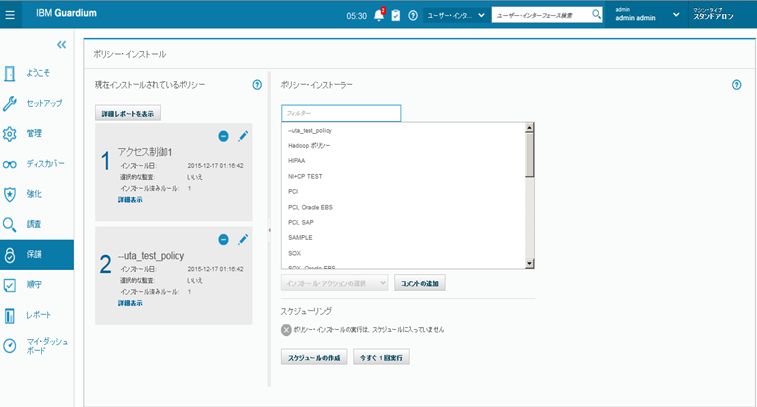Edit policy アクセス制御1 with pencil icon
Image resolution: width=757 pixels, height=407 pixels.
242,137
